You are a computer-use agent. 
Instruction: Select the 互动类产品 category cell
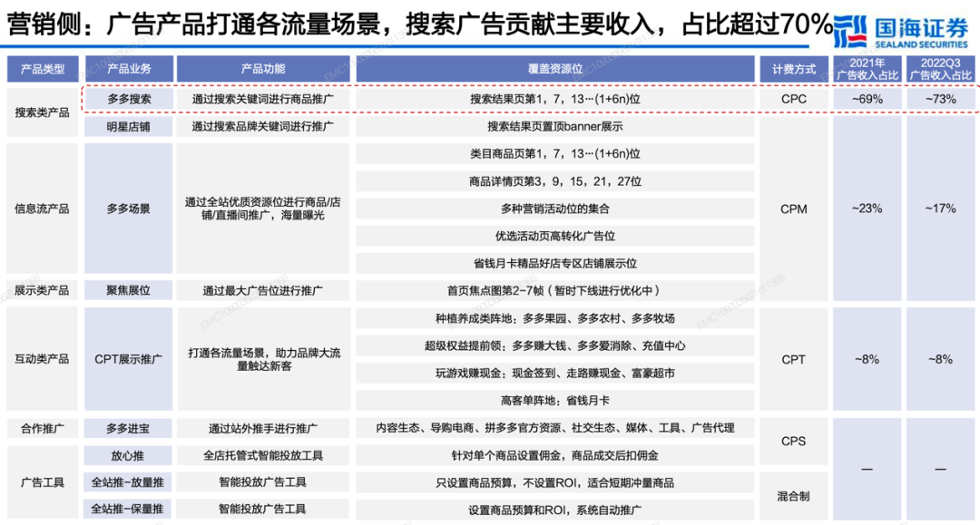pyautogui.click(x=43, y=359)
